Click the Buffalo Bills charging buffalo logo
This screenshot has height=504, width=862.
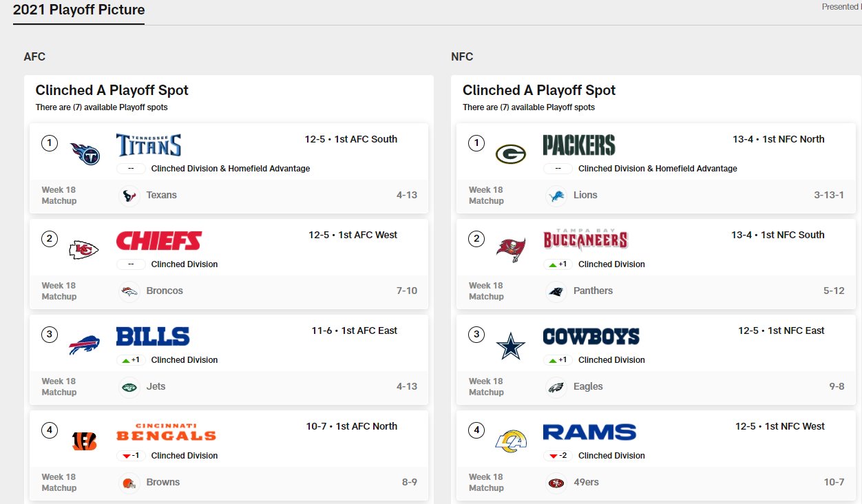84,345
